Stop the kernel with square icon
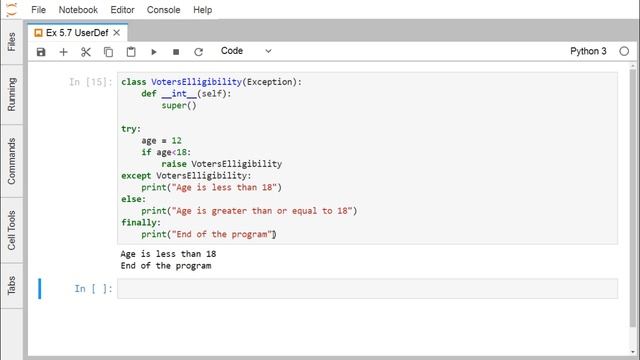 [176, 52]
